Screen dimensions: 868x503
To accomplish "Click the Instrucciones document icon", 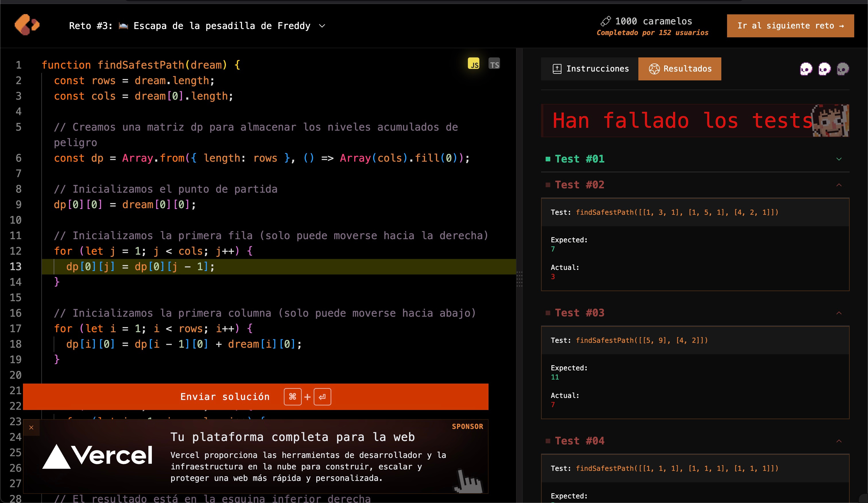I will 557,69.
